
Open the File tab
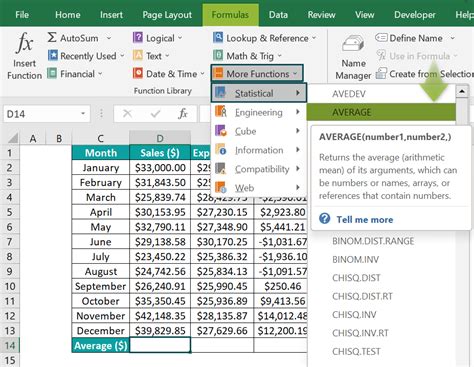coord(22,15)
